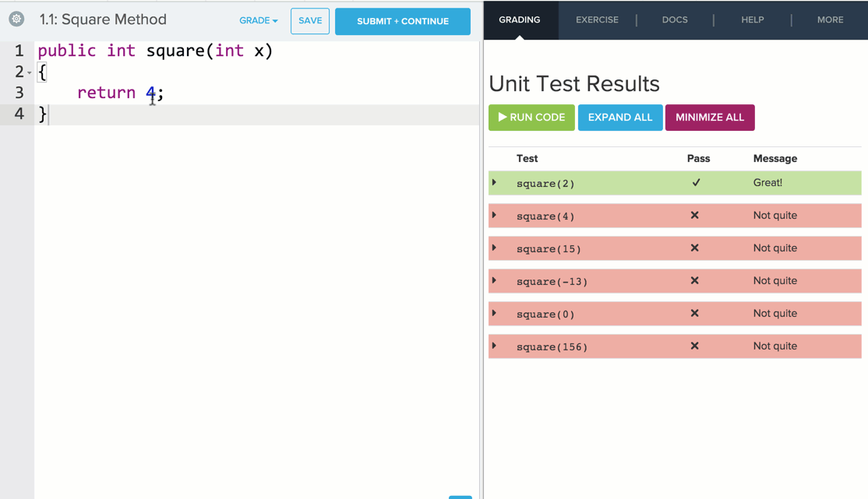This screenshot has height=499, width=868.
Task: Expand the square(0) test row
Action: pyautogui.click(x=495, y=314)
